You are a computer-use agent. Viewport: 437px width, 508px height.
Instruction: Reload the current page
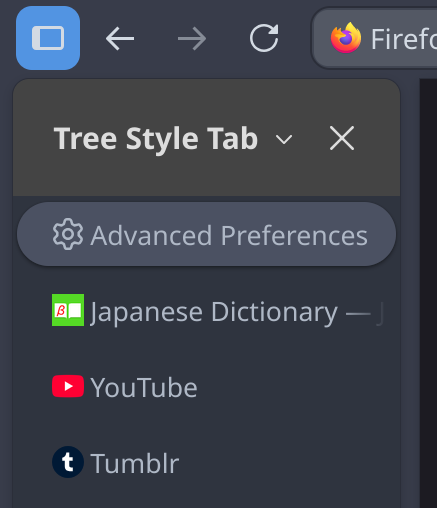click(x=264, y=38)
